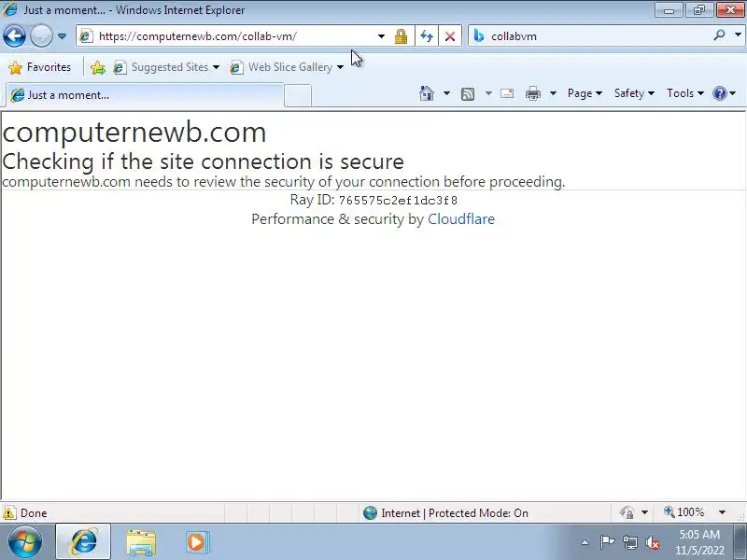
Task: Open the Favorites button
Action: (x=40, y=67)
